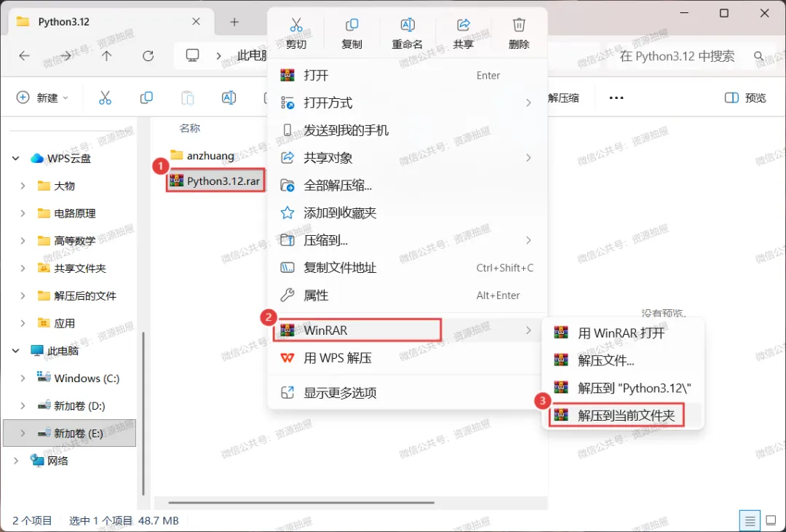Screen dimensions: 786x532
Task: Select the Python3.12 tab
Action: point(111,22)
